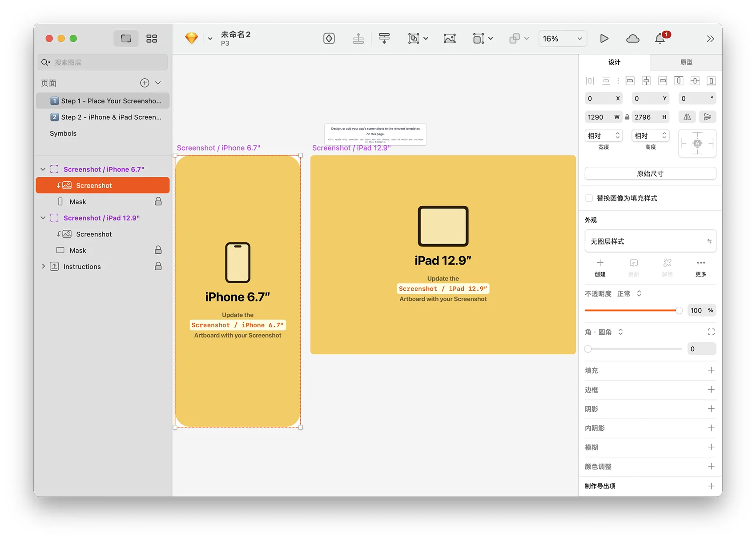This screenshot has height=541, width=756.
Task: Click the layer search field
Action: coord(103,62)
